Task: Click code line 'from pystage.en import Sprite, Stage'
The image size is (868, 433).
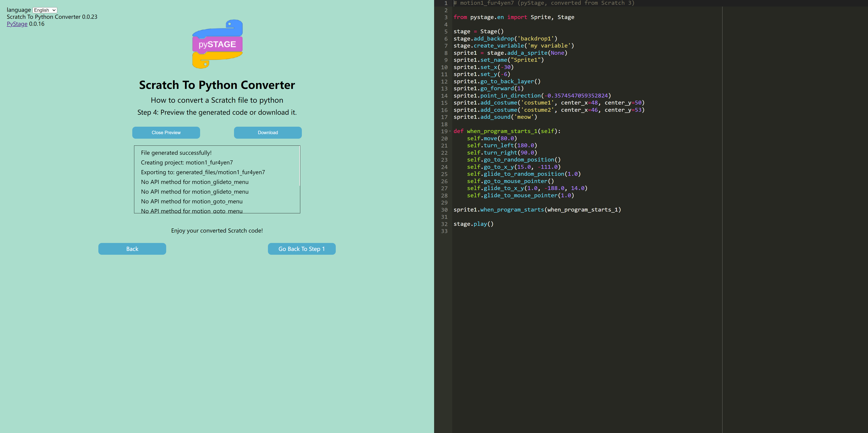Action: click(514, 17)
